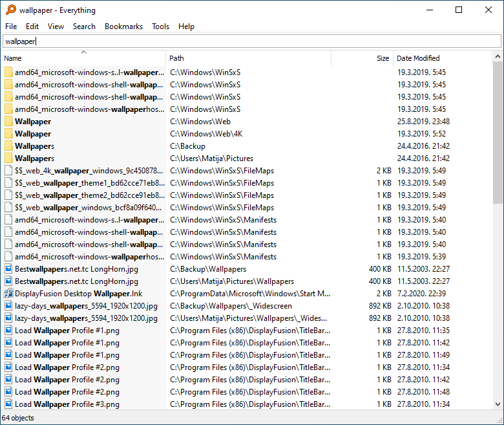This screenshot has width=504, height=425.
Task: Click icon of Load Wallpaper Profile #1.png dated 11:49
Action: [x=8, y=355]
